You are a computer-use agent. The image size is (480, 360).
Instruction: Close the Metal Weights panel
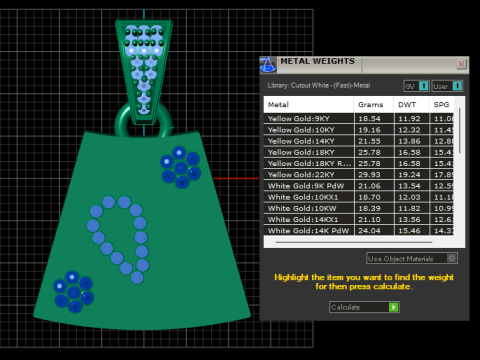coord(461,64)
